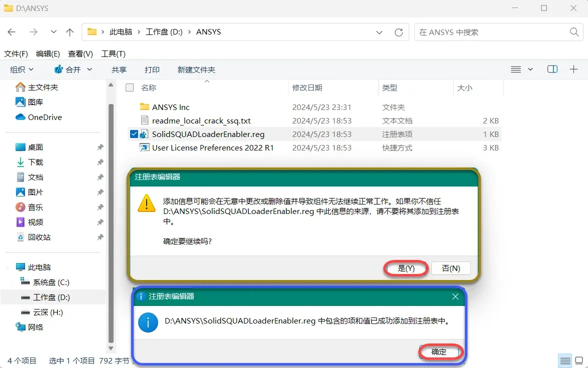Click the search magnifier icon
Image resolution: width=588 pixels, height=368 pixels.
pos(574,32)
